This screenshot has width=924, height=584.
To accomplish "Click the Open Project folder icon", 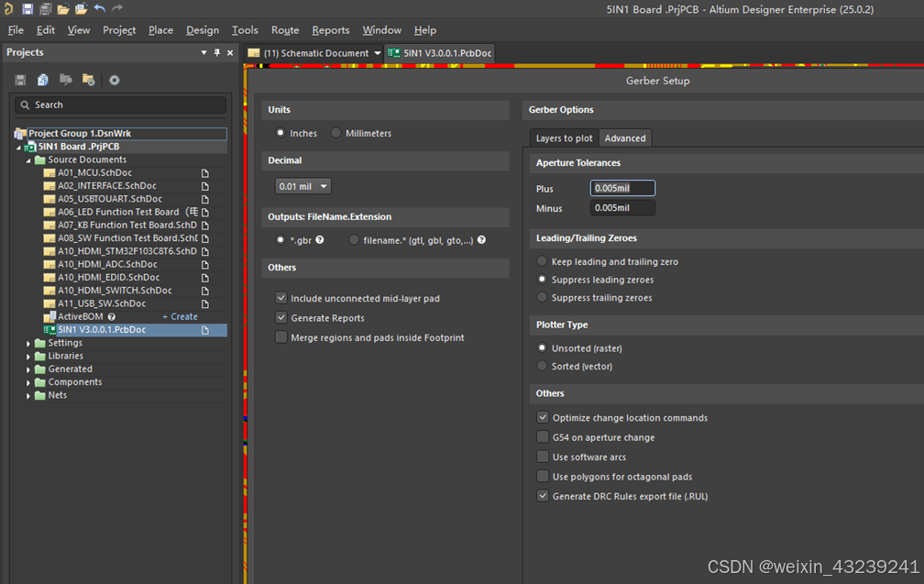I will click(x=82, y=9).
